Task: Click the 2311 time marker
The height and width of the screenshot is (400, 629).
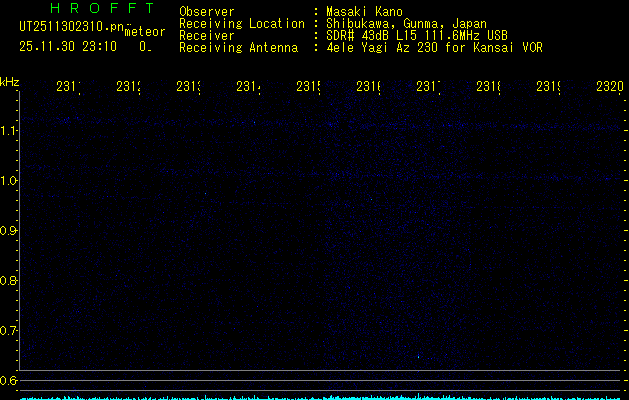Action: click(x=68, y=87)
